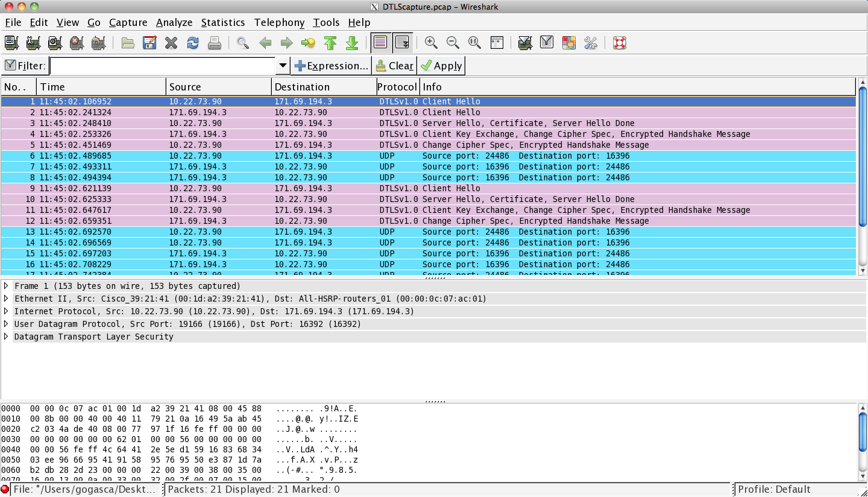Toggle auto-scroll in live capture
The image size is (868, 497).
click(403, 43)
